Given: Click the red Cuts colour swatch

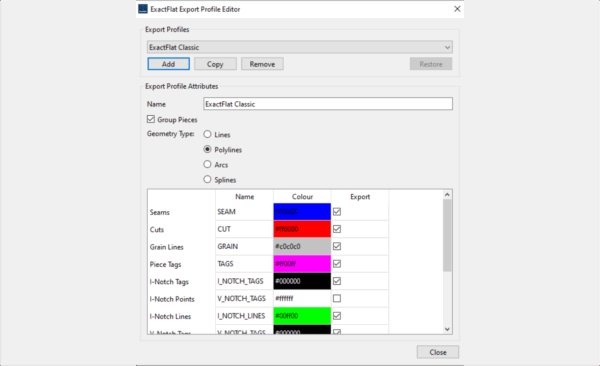Looking at the screenshot, I should pos(302,229).
